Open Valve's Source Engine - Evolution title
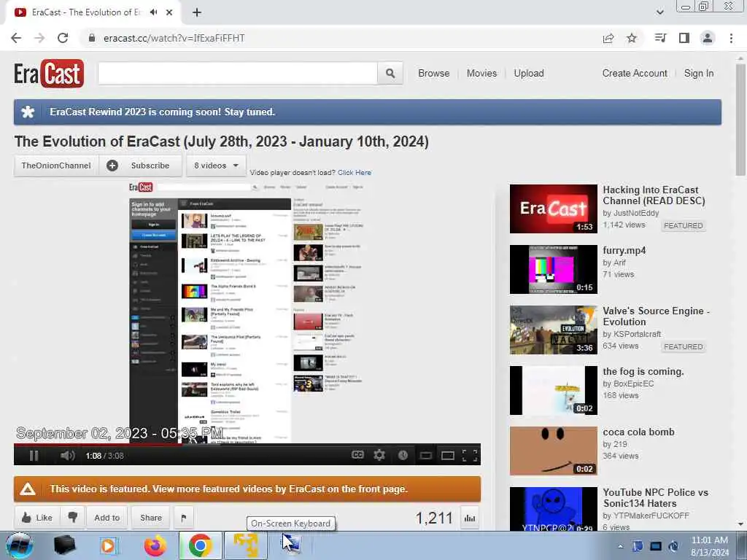This screenshot has height=560, width=747. [656, 316]
